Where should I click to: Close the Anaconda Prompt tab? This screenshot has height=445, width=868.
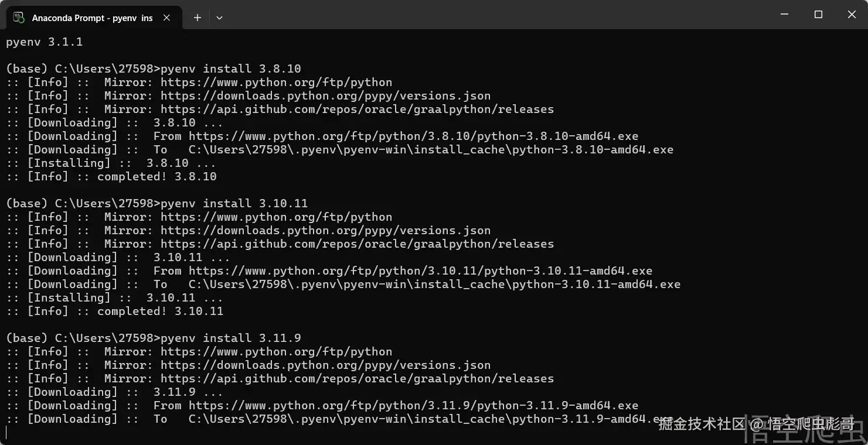click(x=166, y=18)
